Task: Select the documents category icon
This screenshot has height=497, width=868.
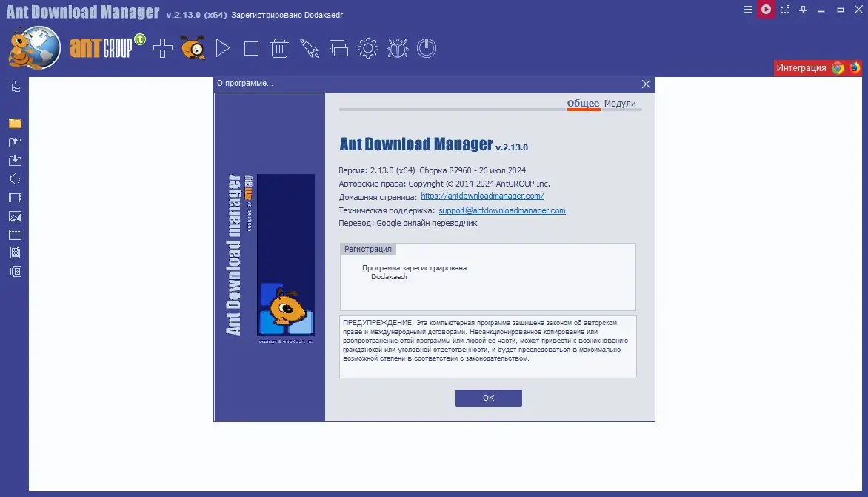Action: click(x=15, y=253)
